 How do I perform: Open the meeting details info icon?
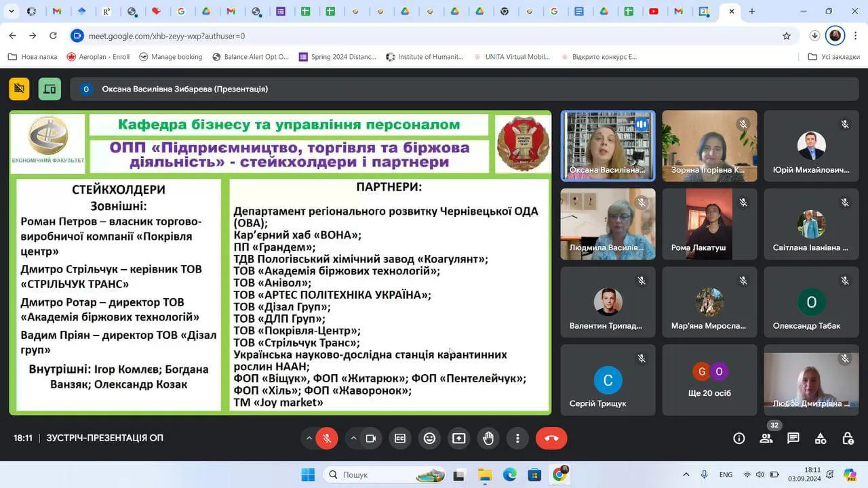point(739,439)
